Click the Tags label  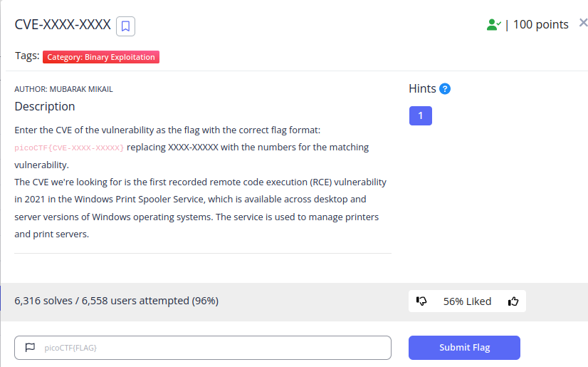coord(27,56)
